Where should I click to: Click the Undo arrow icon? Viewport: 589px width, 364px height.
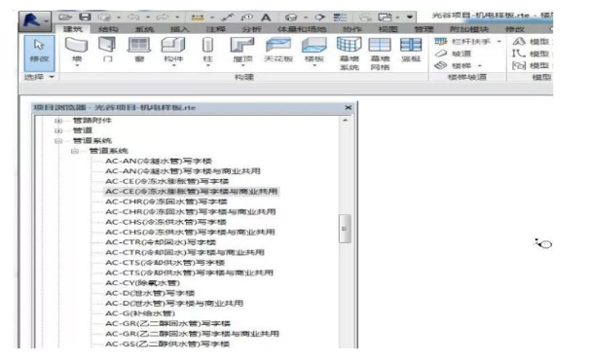(133, 18)
